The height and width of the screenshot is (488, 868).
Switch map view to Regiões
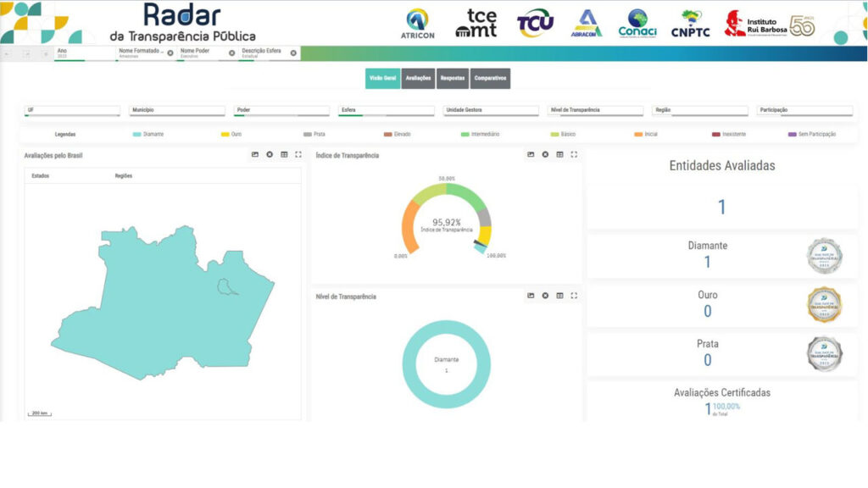point(124,176)
